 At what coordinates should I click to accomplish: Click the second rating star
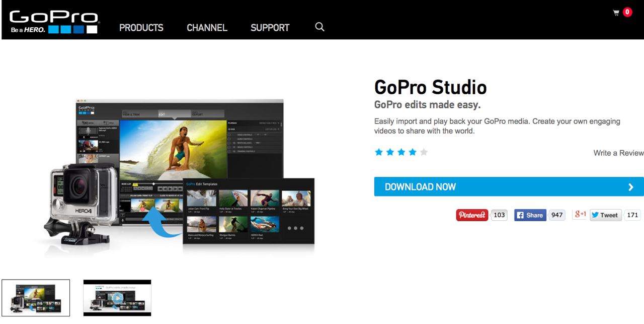coord(390,152)
